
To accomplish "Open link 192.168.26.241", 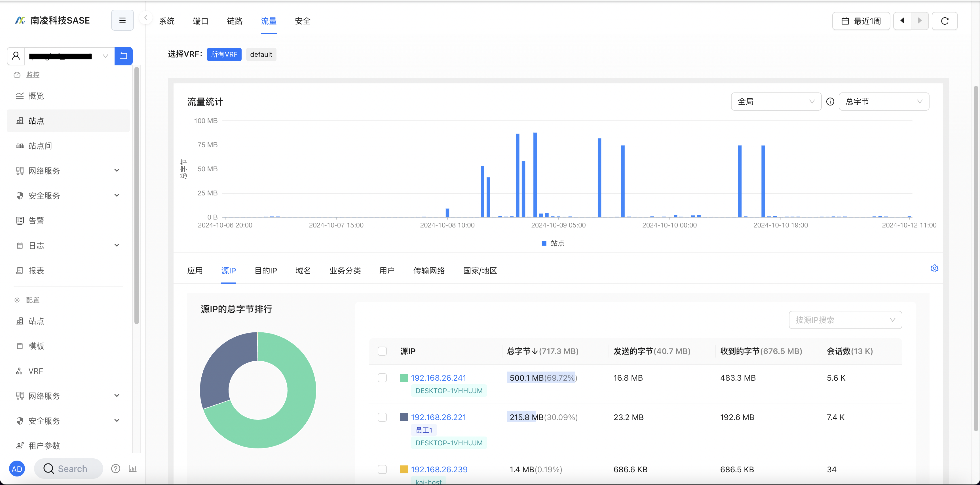I will pos(438,378).
